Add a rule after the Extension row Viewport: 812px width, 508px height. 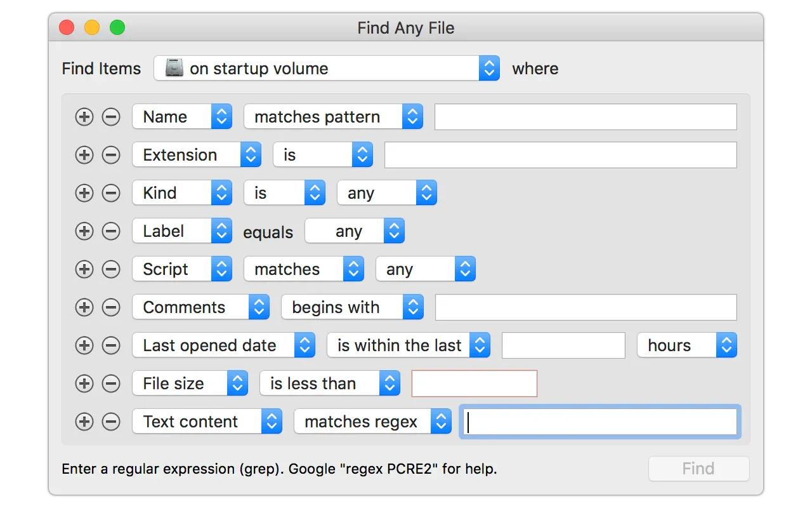(84, 155)
